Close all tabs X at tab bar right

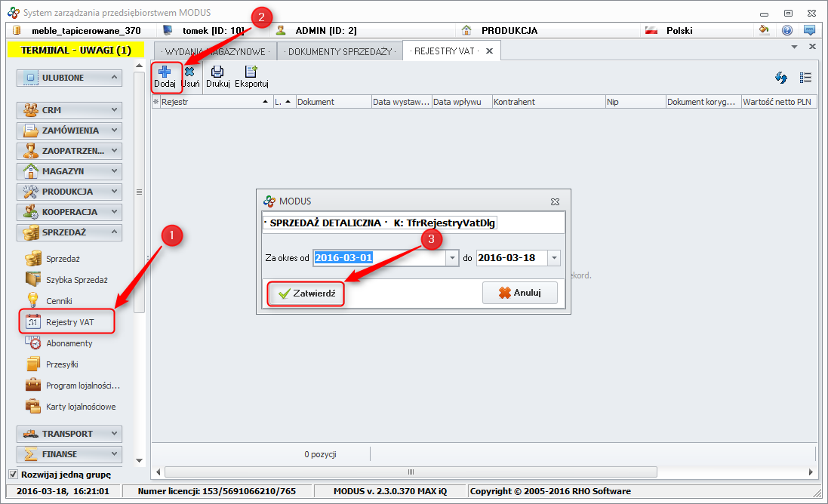(x=813, y=47)
